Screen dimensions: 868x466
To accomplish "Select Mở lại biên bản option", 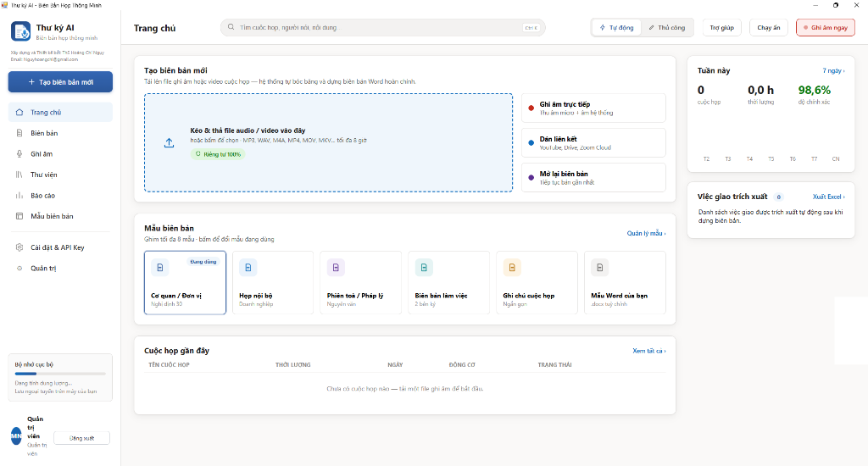I will pos(593,178).
